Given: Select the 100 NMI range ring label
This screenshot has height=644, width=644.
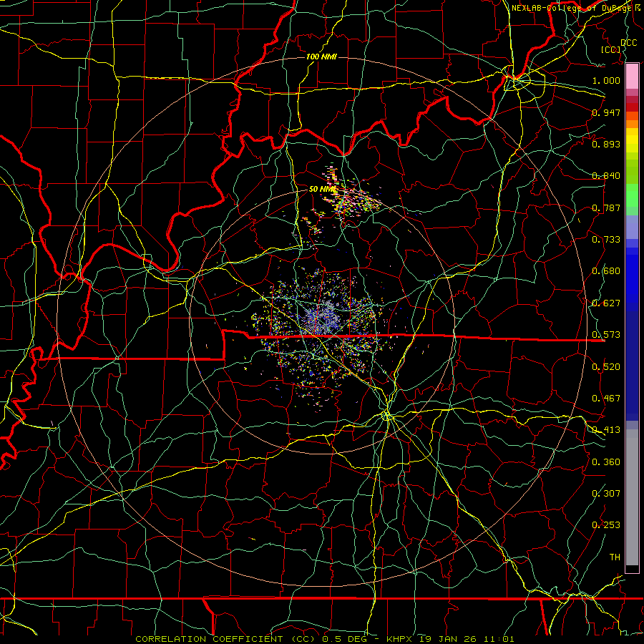Looking at the screenshot, I should pos(321,57).
